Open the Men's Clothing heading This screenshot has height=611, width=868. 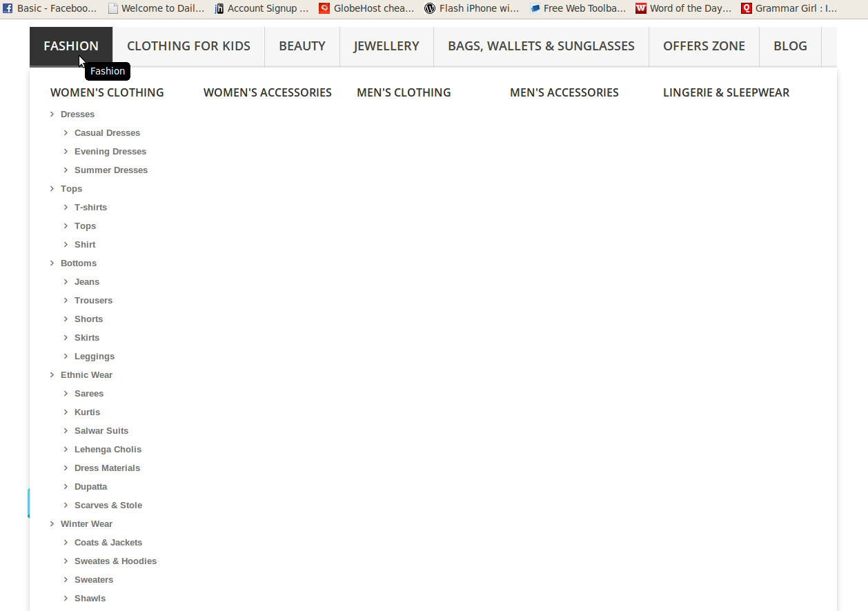click(404, 92)
